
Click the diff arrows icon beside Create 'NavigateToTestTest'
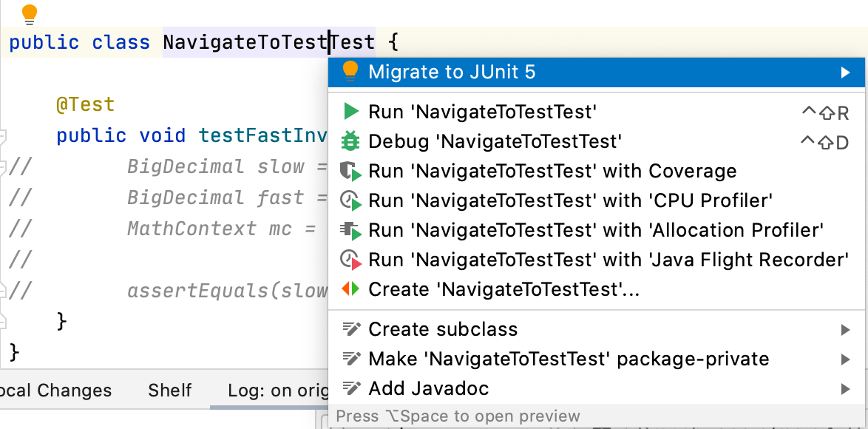point(351,288)
